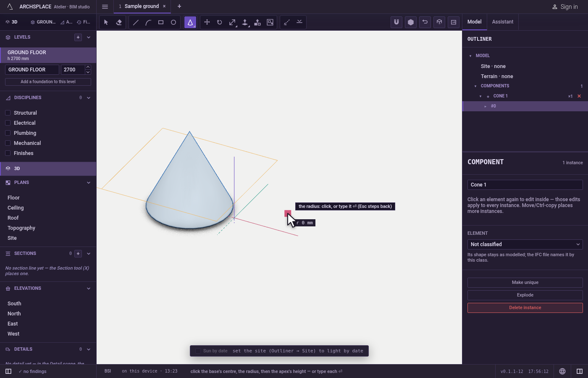Tick the Electrical discipline checkbox
This screenshot has width=588, height=378.
pos(8,123)
